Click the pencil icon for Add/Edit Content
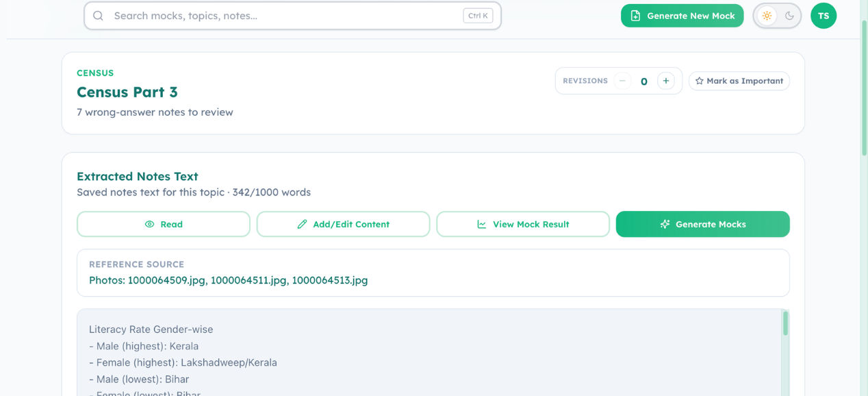868x396 pixels. (x=302, y=224)
